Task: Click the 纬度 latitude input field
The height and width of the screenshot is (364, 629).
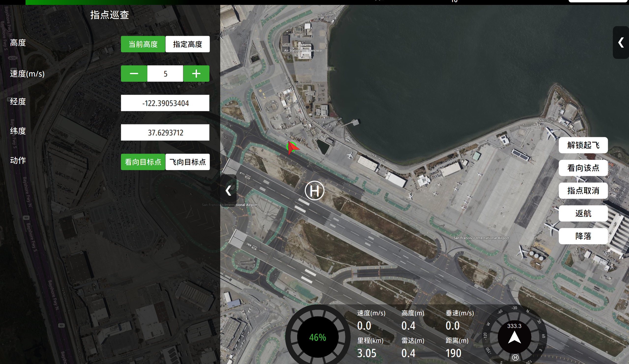Action: 165,132
